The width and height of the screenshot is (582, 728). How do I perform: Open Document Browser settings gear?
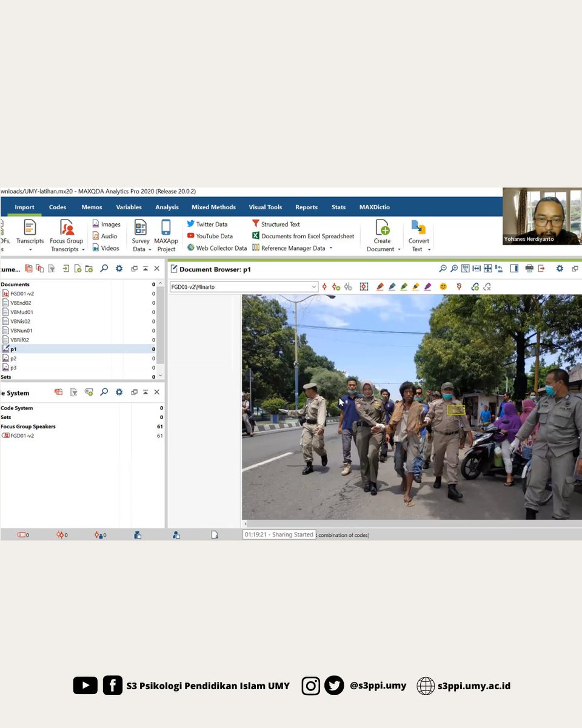[560, 268]
